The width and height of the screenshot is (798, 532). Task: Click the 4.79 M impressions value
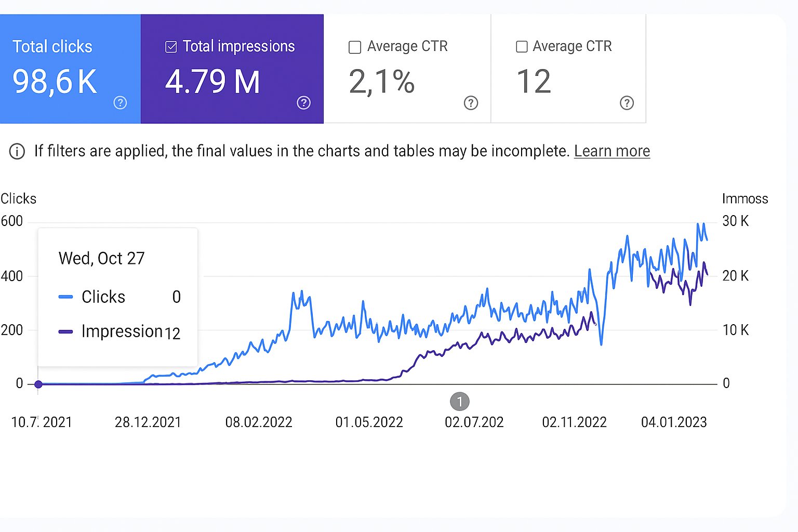pos(212,82)
